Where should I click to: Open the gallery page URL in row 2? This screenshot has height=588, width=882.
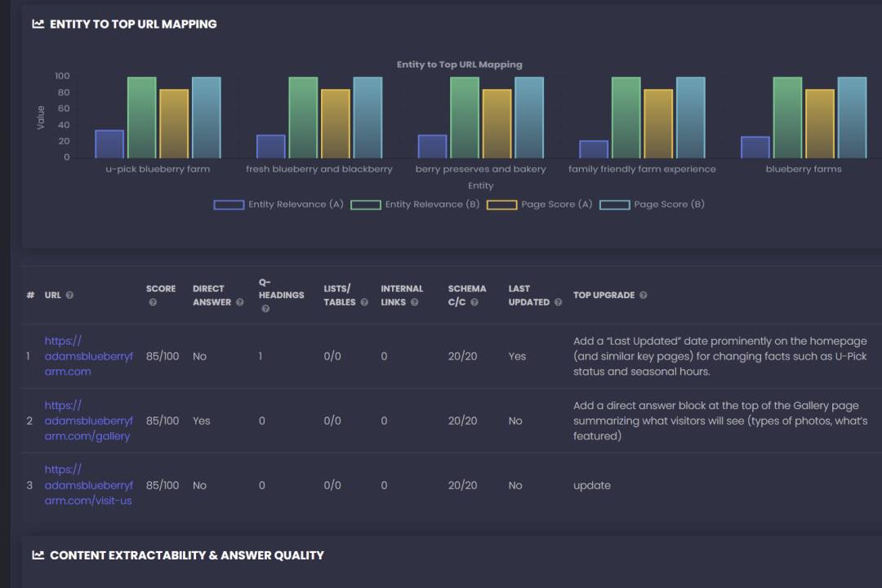88,421
